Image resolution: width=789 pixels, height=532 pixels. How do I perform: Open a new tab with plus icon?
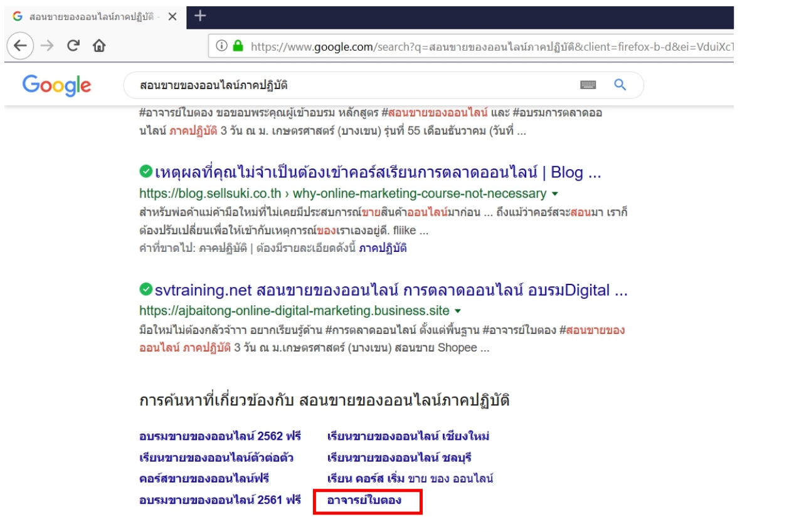(x=199, y=16)
